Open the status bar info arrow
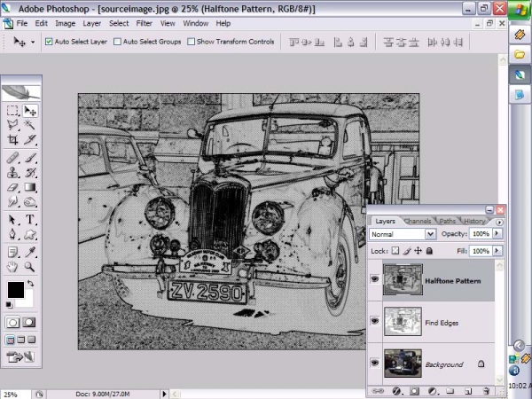 [x=164, y=394]
